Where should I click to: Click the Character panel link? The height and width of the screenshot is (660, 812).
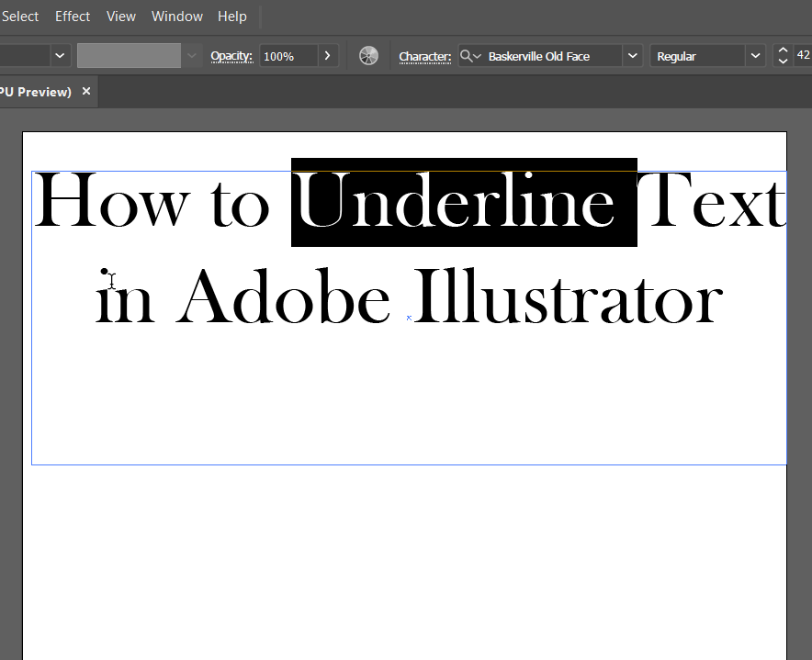click(x=424, y=56)
